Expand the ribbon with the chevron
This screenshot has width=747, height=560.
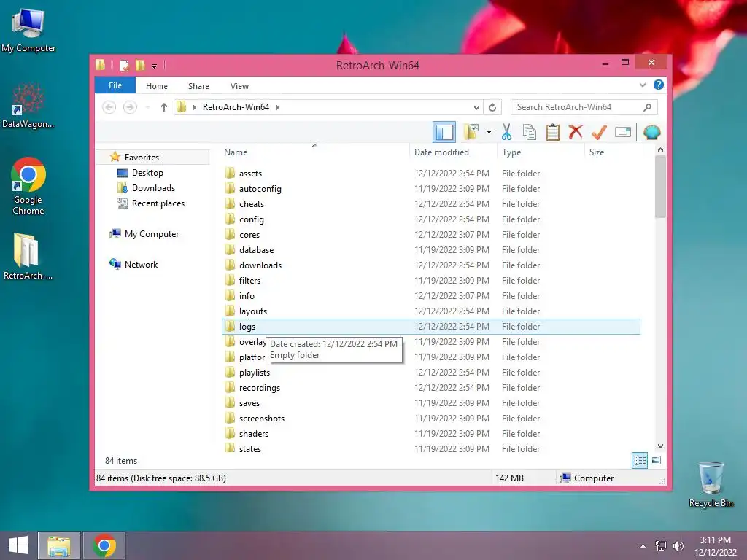pyautogui.click(x=642, y=85)
